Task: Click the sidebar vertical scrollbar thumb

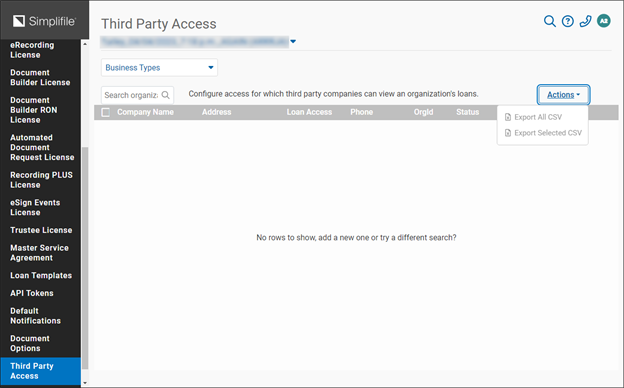Action: pyautogui.click(x=85, y=258)
